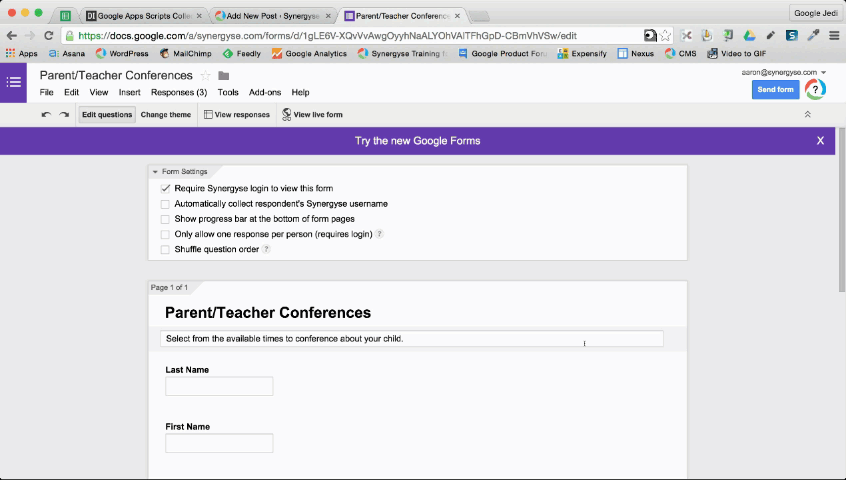Close the Try new Google Forms banner
This screenshot has width=846, height=480.
820,141
